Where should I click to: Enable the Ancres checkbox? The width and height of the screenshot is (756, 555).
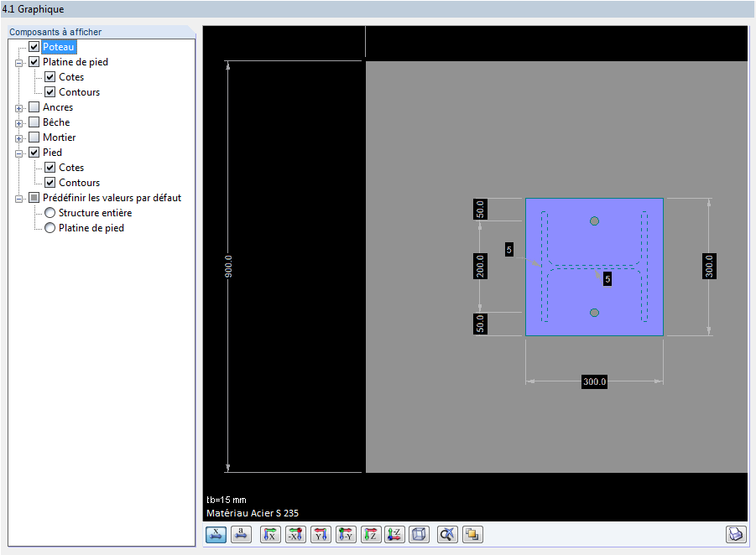(x=34, y=106)
